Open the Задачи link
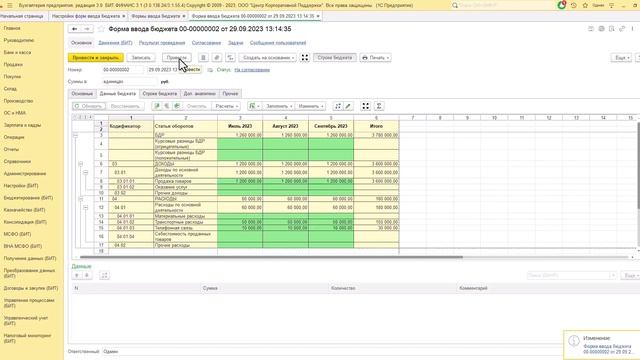The image size is (640, 360). 236,43
